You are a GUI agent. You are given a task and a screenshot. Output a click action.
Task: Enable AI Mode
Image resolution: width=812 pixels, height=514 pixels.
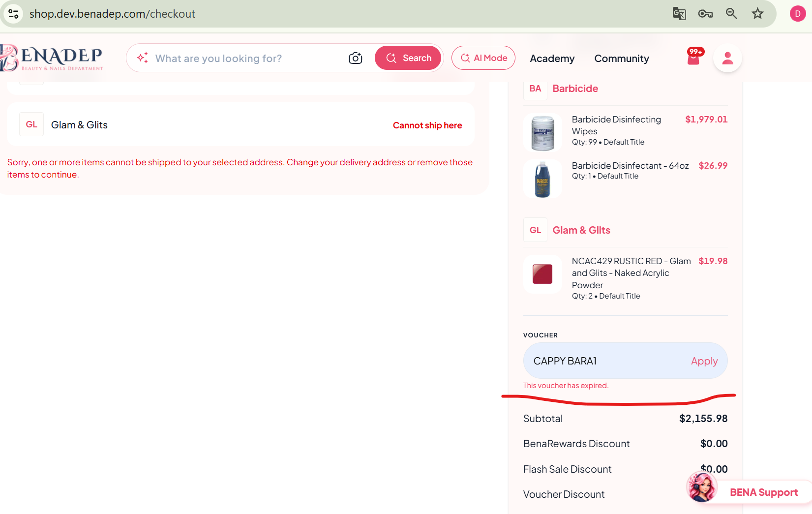[x=483, y=58]
